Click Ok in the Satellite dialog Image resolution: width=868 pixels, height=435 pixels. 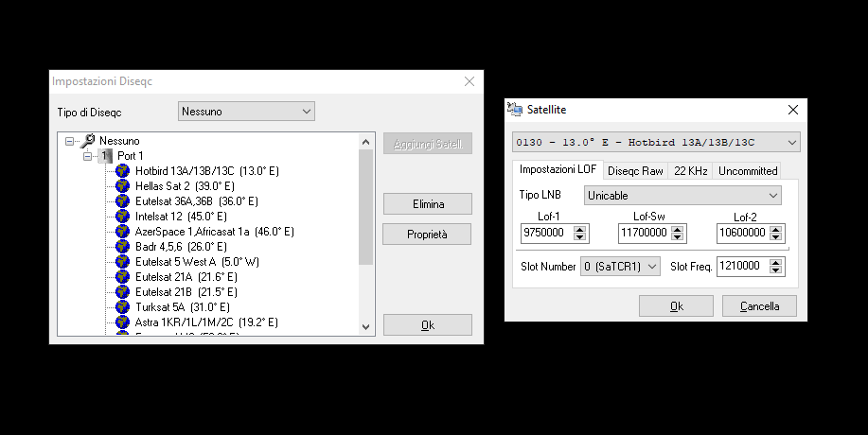(x=677, y=306)
